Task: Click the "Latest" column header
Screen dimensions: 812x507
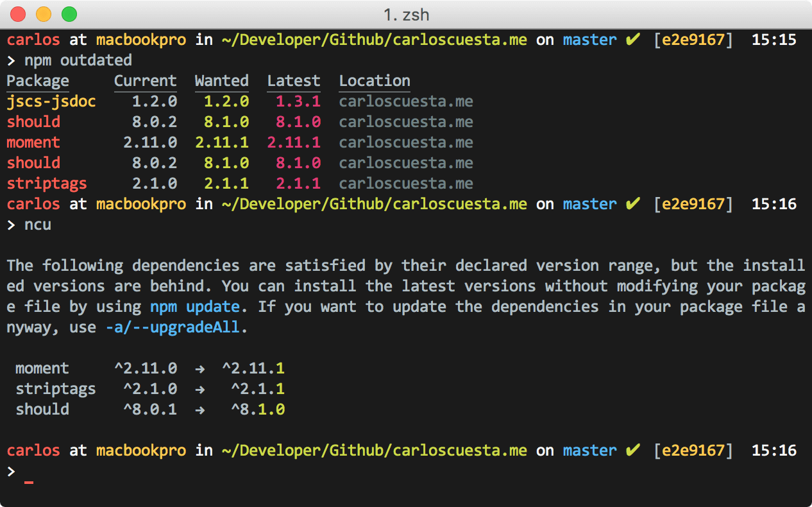Action: point(294,82)
